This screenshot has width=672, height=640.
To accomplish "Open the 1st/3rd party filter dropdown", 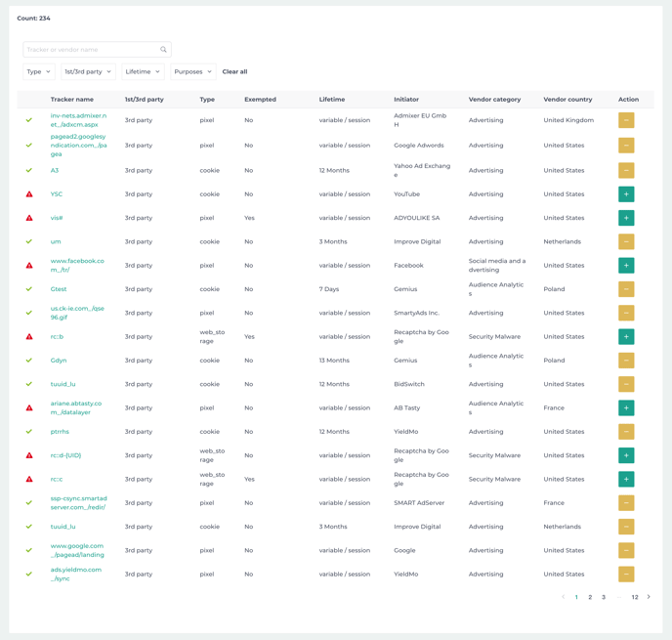I will click(88, 71).
